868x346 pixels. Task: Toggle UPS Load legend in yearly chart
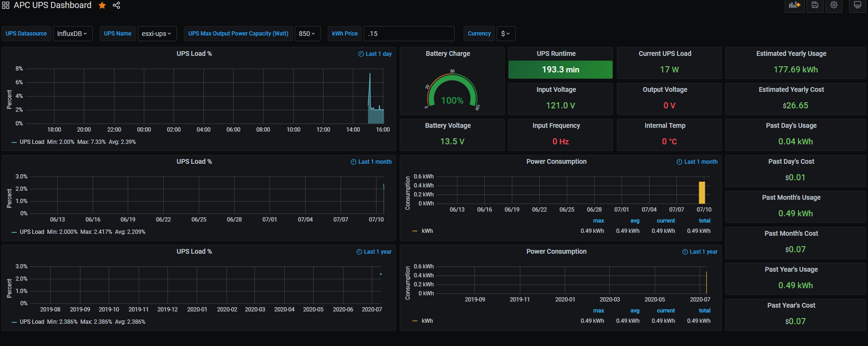tap(32, 322)
